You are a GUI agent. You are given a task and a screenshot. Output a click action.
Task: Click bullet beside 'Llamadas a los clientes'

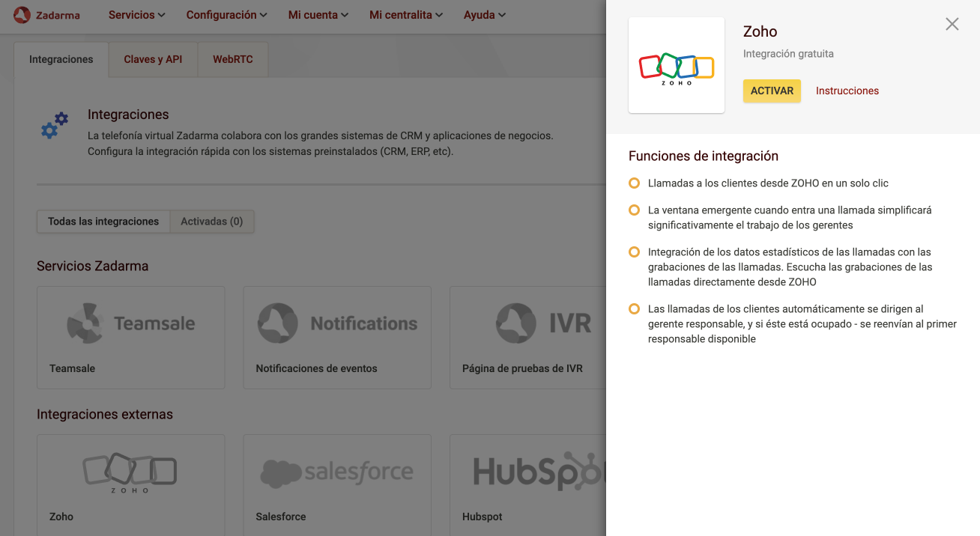(634, 183)
